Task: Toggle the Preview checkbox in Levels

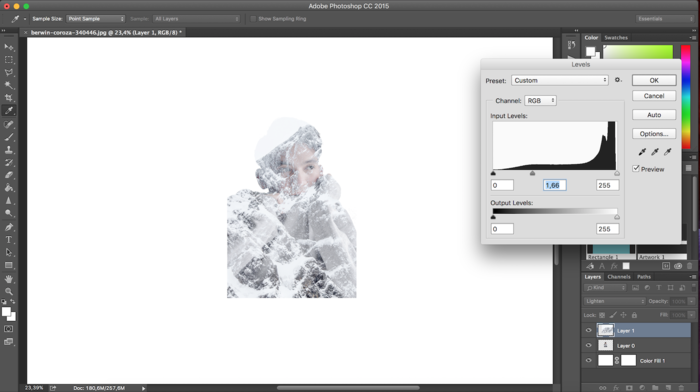Action: click(636, 168)
